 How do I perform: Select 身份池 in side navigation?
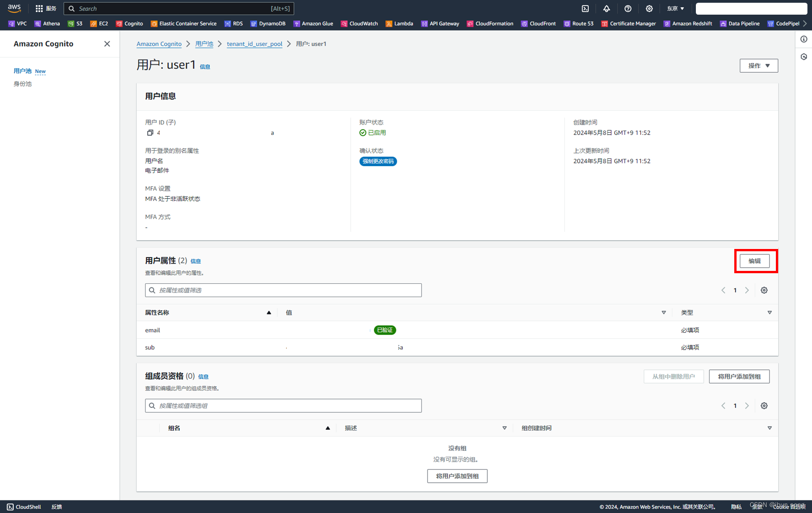click(x=22, y=84)
